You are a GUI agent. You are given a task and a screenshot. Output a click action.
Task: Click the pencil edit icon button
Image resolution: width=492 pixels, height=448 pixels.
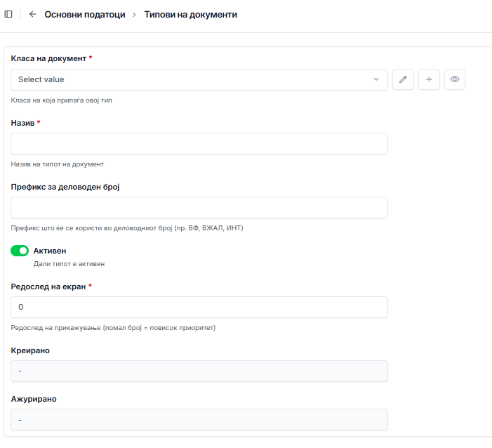[403, 79]
